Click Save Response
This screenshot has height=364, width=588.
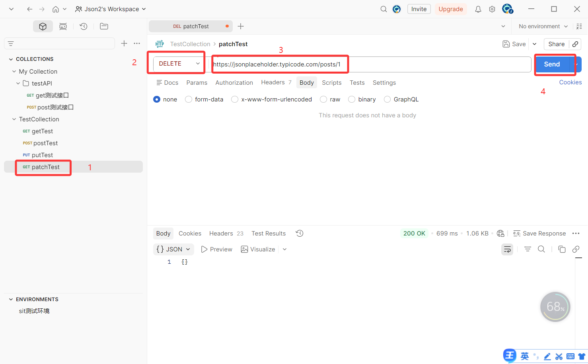[x=539, y=234]
